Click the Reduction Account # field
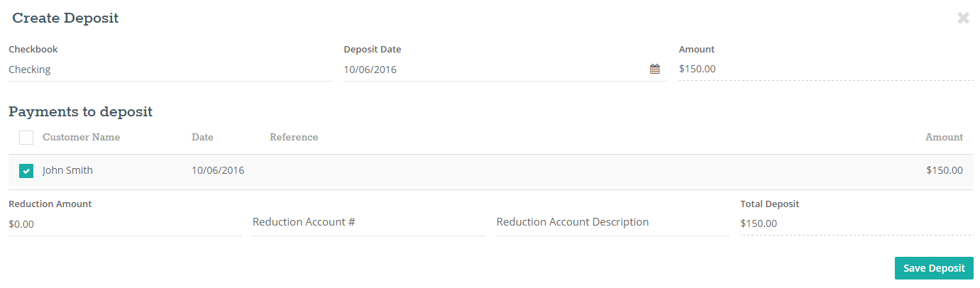The image size is (980, 288). click(369, 223)
